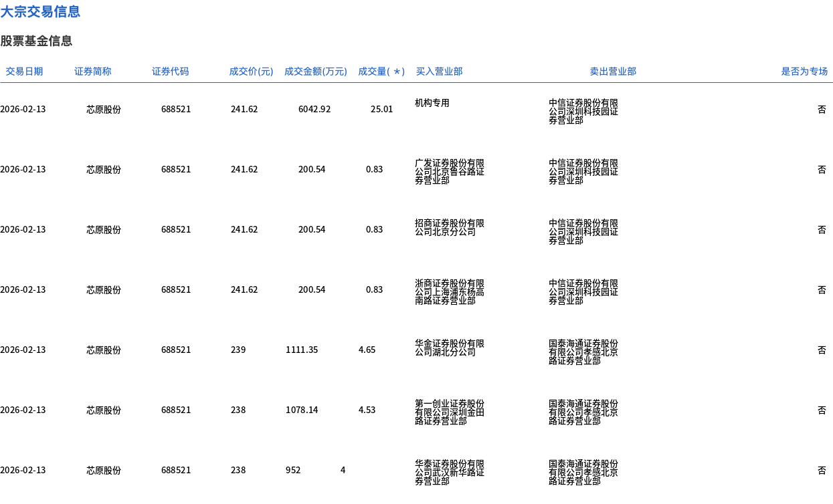Click code 688521 in the 浙商证券 row
Image resolution: width=833 pixels, height=504 pixels.
pyautogui.click(x=176, y=289)
